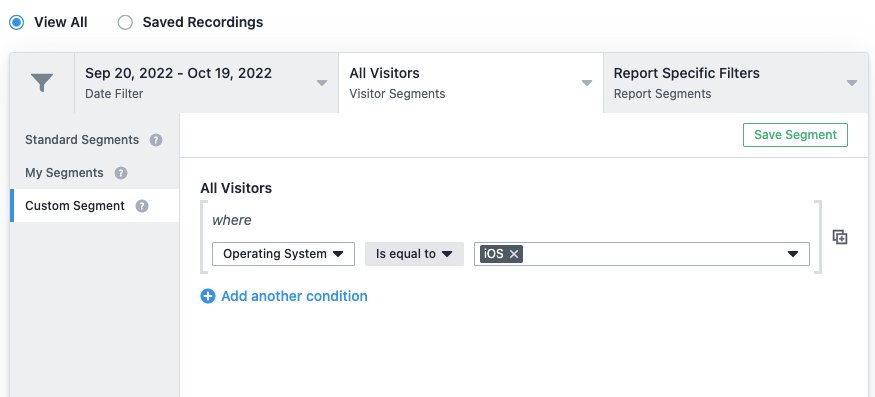Viewport: 875px width, 397px height.
Task: Click the duplicate condition group icon
Action: (x=840, y=237)
